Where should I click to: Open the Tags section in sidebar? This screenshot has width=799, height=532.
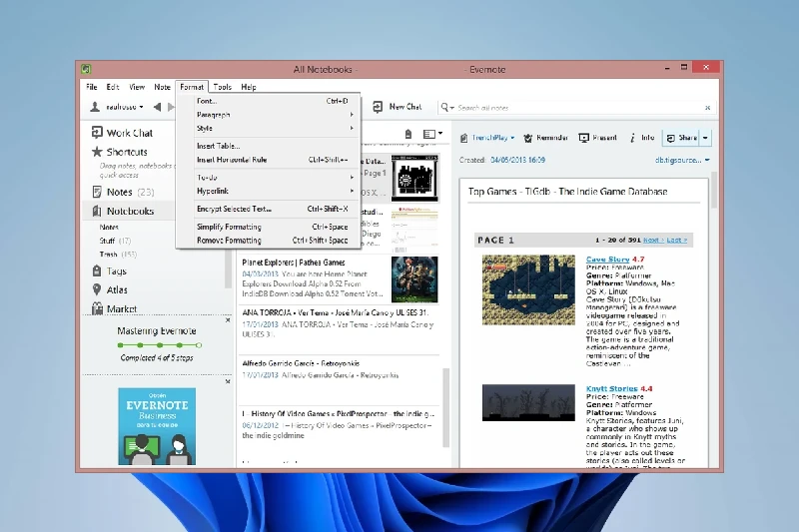[x=116, y=270]
